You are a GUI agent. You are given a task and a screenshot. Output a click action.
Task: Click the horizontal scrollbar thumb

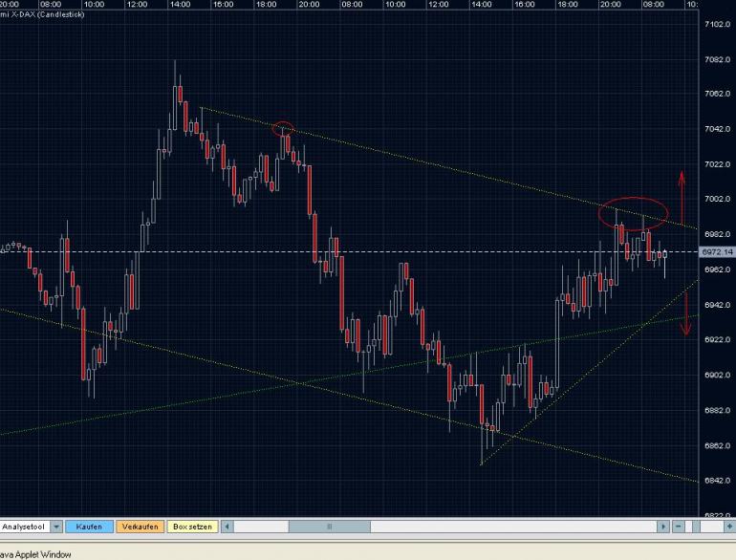tap(329, 527)
